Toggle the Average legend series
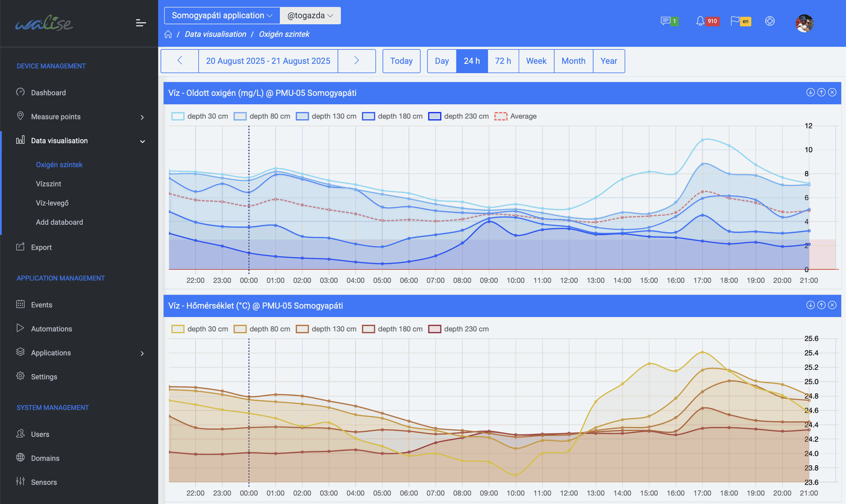 point(516,116)
